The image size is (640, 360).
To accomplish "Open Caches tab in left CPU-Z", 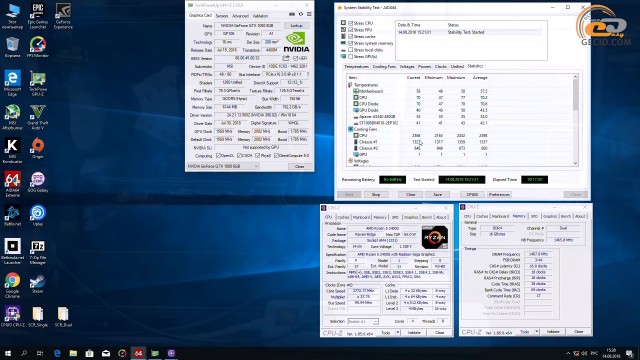I will [343, 217].
